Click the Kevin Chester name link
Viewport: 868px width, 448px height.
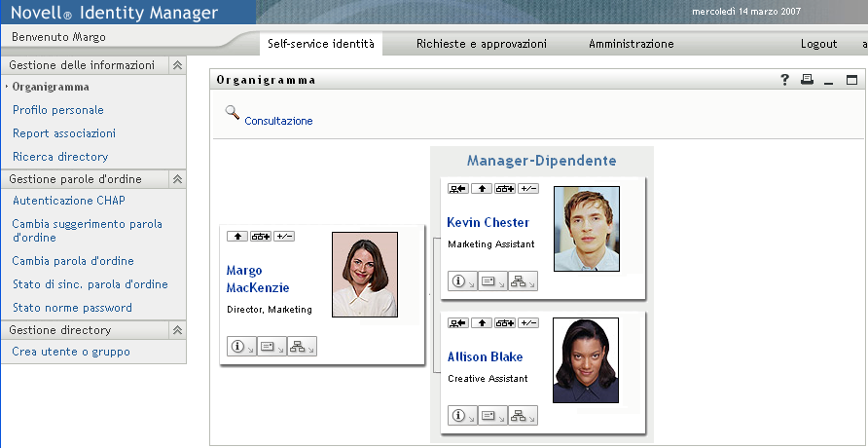click(488, 223)
